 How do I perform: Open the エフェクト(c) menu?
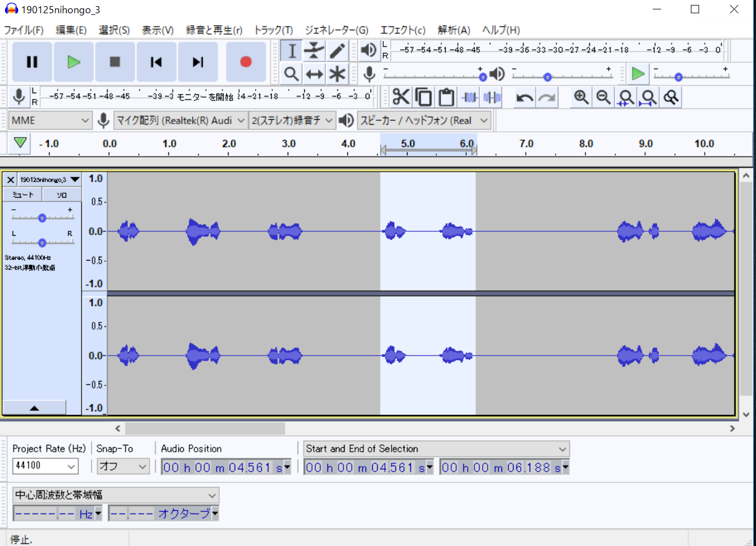pyautogui.click(x=403, y=30)
